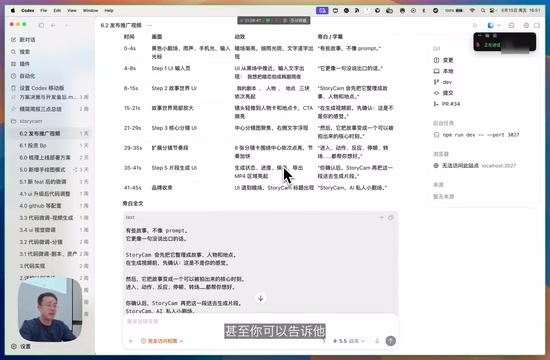Click the plus attach button in composer
This screenshot has width=550, height=360.
point(130,341)
